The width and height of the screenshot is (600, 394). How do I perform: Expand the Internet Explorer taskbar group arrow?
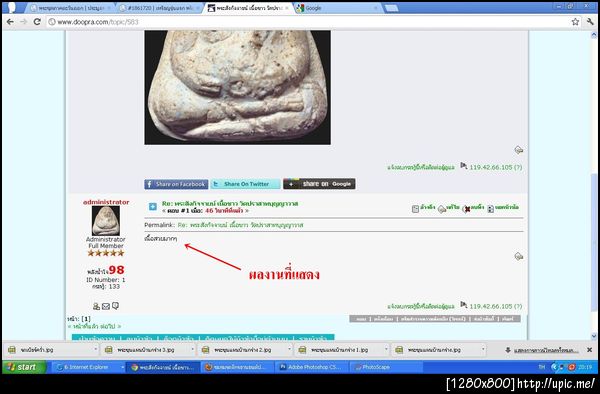tap(122, 367)
